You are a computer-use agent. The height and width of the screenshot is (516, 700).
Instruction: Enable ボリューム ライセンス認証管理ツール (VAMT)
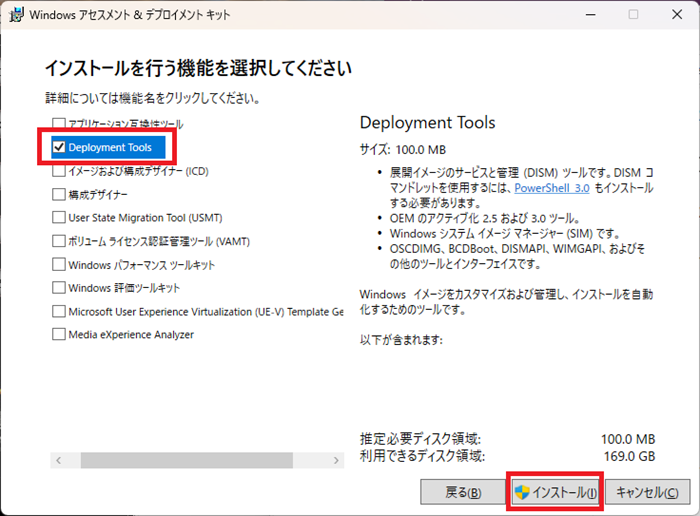(58, 241)
